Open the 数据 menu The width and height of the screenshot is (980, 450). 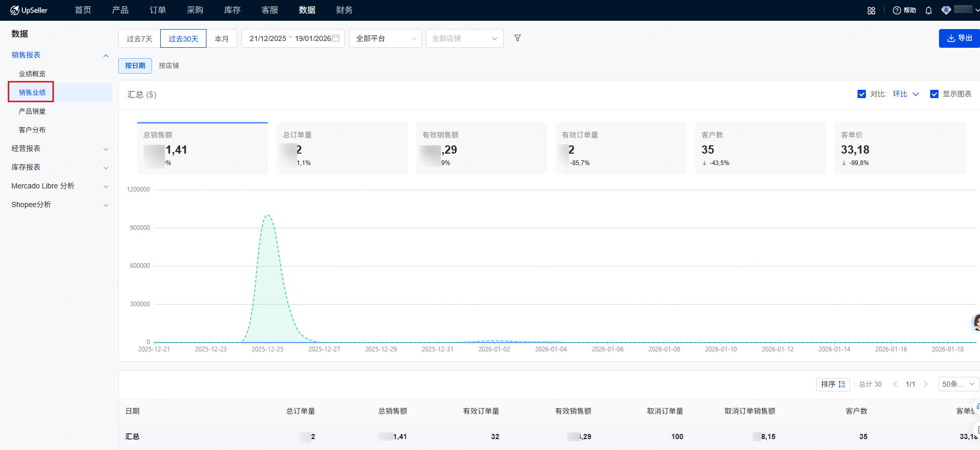coord(307,10)
